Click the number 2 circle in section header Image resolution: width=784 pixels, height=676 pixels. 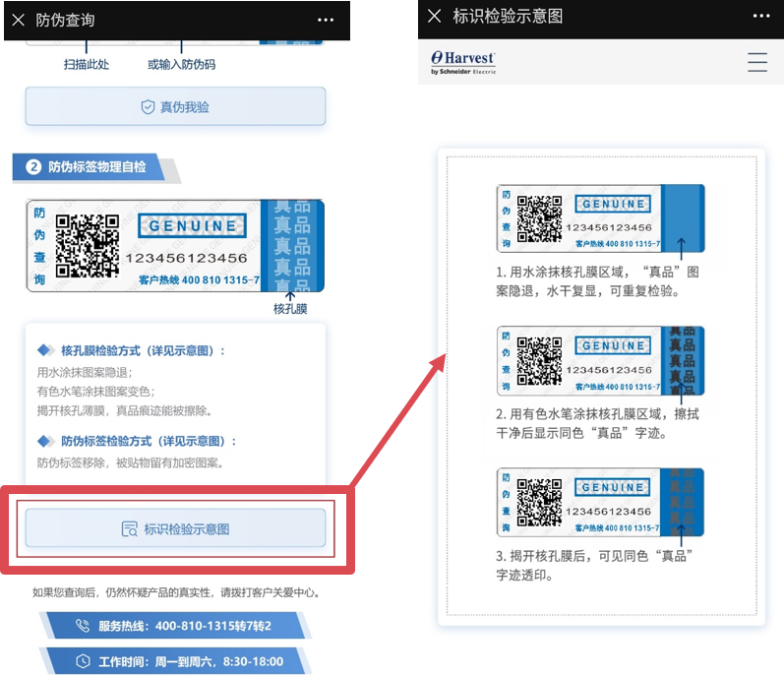(33, 167)
